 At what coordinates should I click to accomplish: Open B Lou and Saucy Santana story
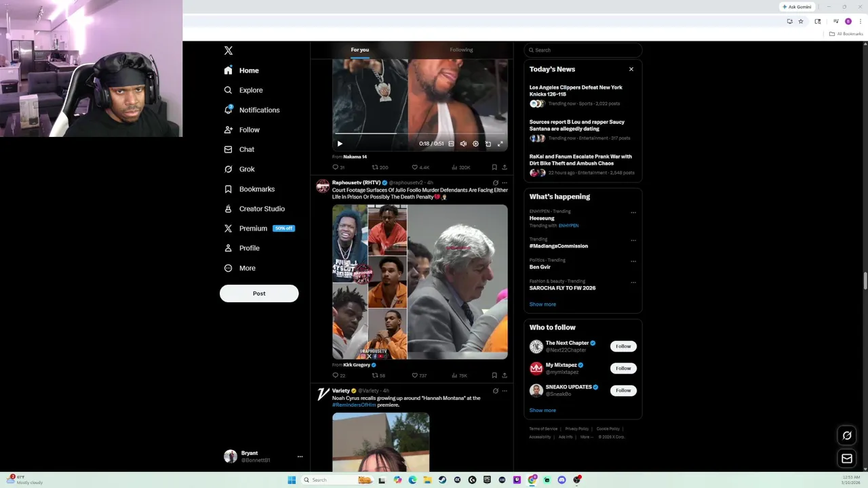click(583, 130)
